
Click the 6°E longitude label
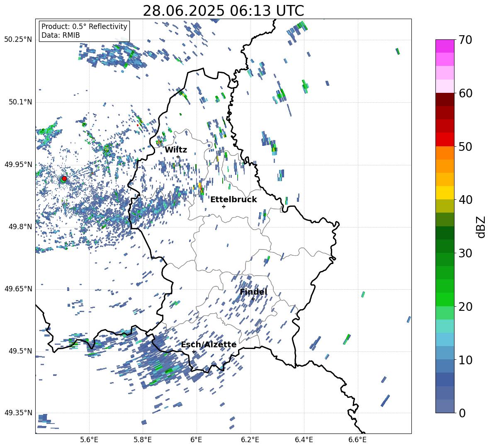click(x=196, y=440)
